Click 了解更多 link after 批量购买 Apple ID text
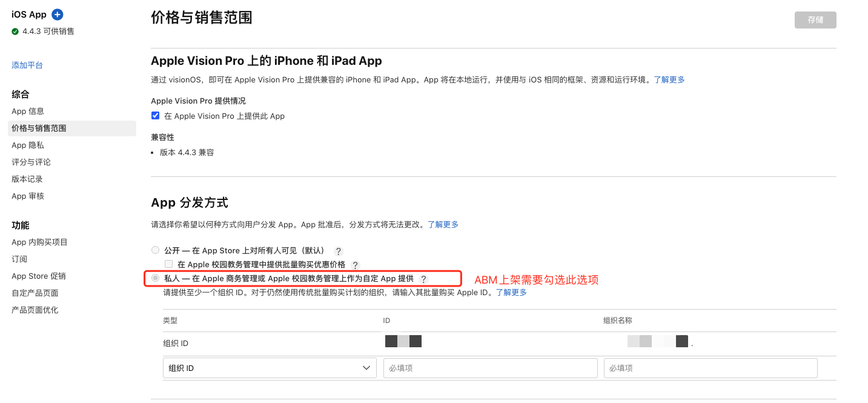Image resolution: width=868 pixels, height=403 pixels. [512, 292]
